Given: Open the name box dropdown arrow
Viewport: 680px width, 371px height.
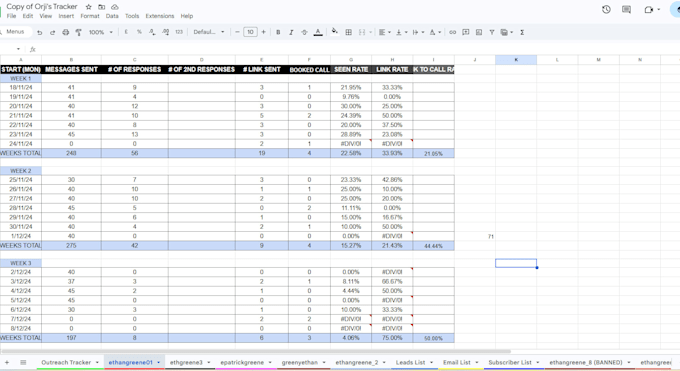Looking at the screenshot, I should point(18,49).
